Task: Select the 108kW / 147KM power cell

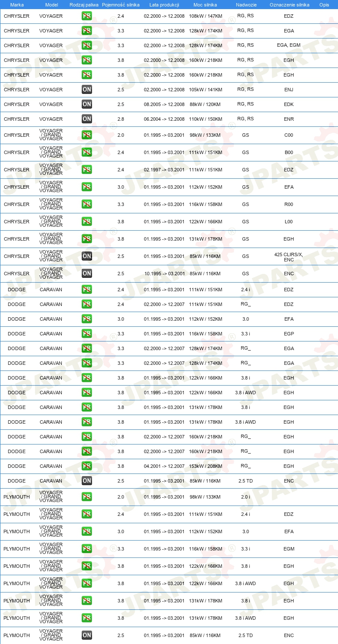Action: (x=206, y=16)
